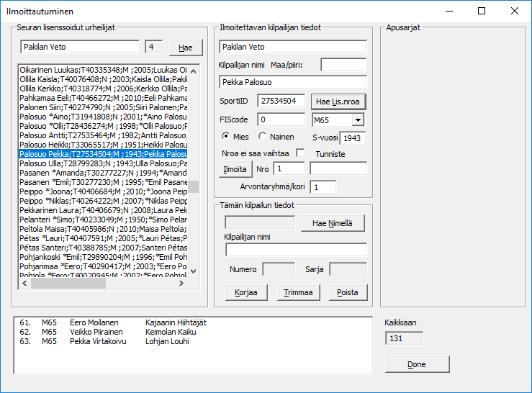Screen dimensions: 532x393
Task: Open the M65 class dropdown
Action: 358,119
